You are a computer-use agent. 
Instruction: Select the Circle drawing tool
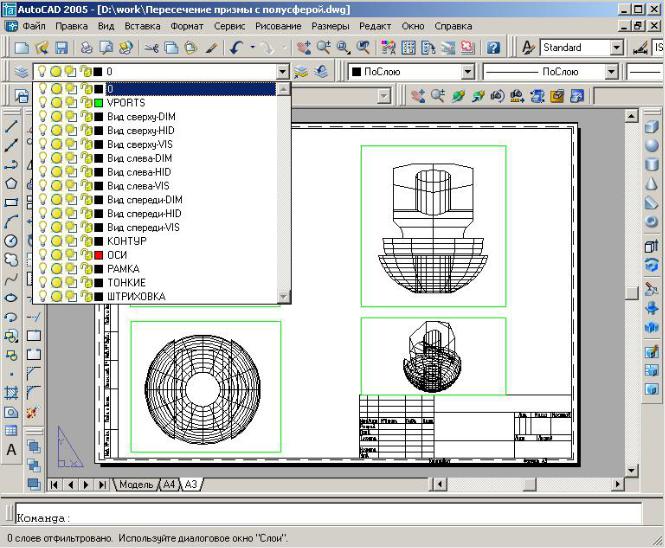(11, 240)
